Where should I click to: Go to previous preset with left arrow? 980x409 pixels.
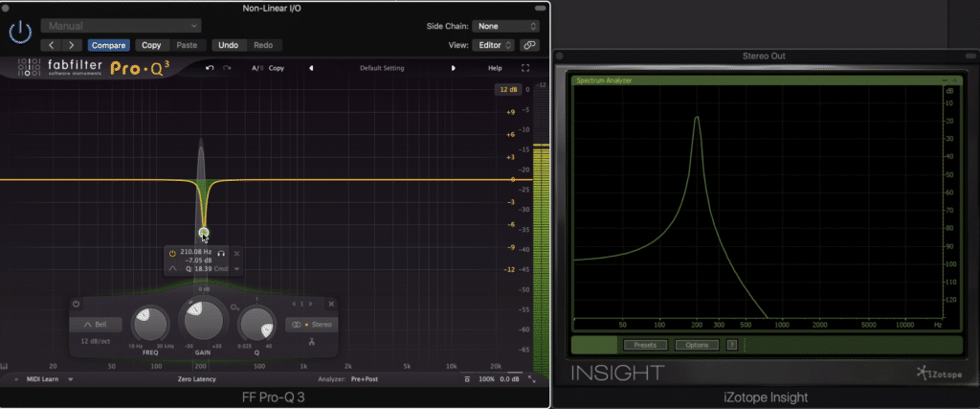pyautogui.click(x=52, y=45)
